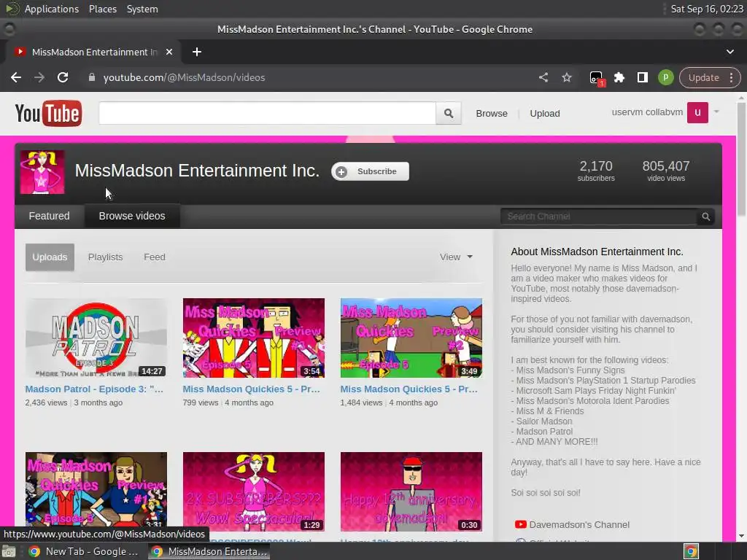This screenshot has height=560, width=747.
Task: Select the Uploads tab
Action: pyautogui.click(x=50, y=257)
